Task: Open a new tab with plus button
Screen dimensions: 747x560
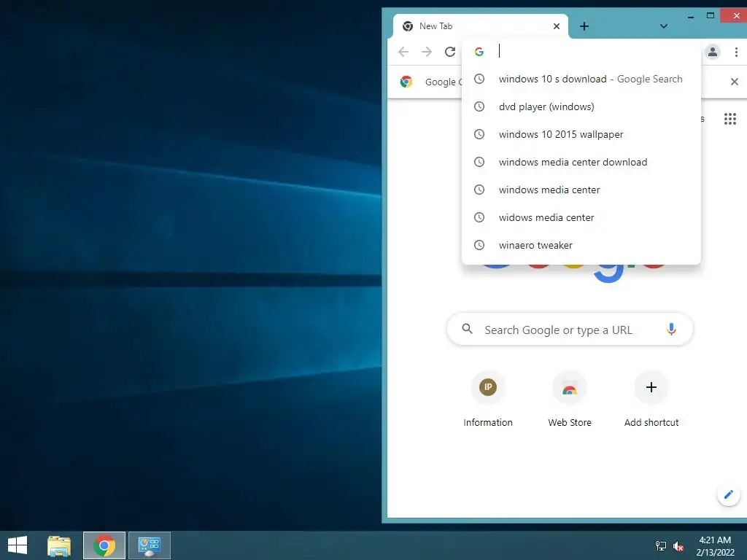Action: click(584, 26)
